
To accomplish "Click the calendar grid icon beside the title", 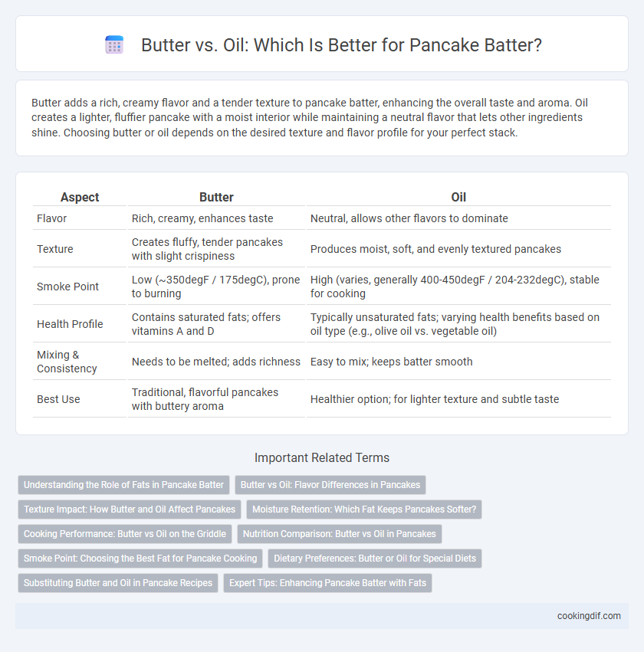I will click(114, 45).
